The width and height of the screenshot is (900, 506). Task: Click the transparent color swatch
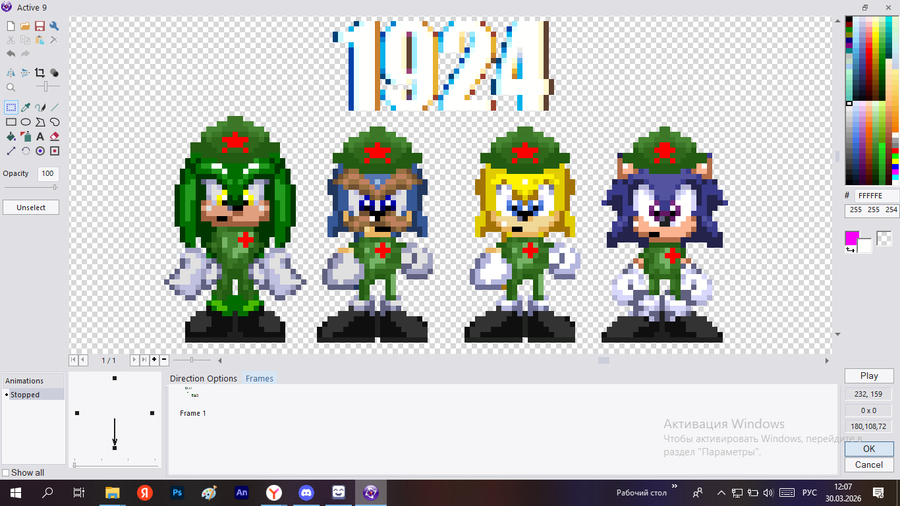point(885,238)
